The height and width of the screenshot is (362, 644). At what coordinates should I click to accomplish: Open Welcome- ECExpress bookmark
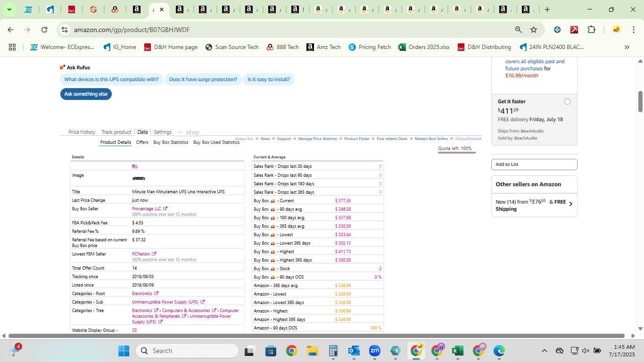(x=62, y=47)
